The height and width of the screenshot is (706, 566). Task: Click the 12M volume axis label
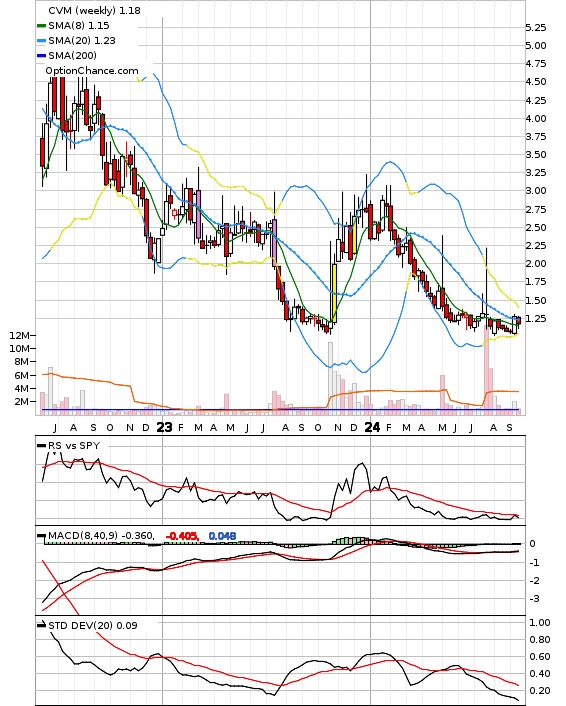pyautogui.click(x=19, y=335)
